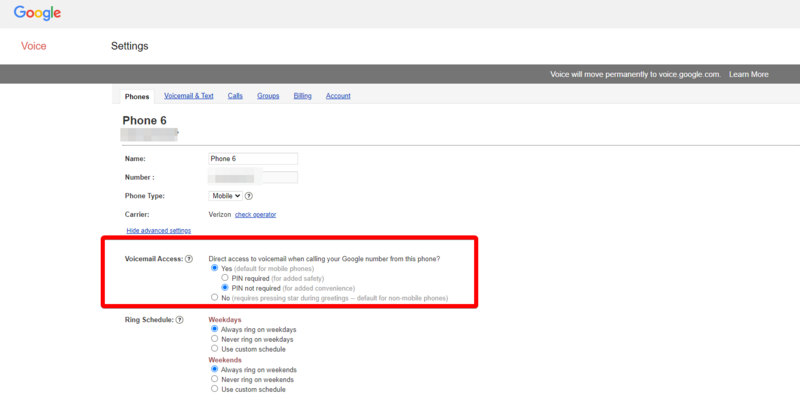The image size is (800, 398).
Task: Switch to the Phones tab
Action: pos(137,96)
